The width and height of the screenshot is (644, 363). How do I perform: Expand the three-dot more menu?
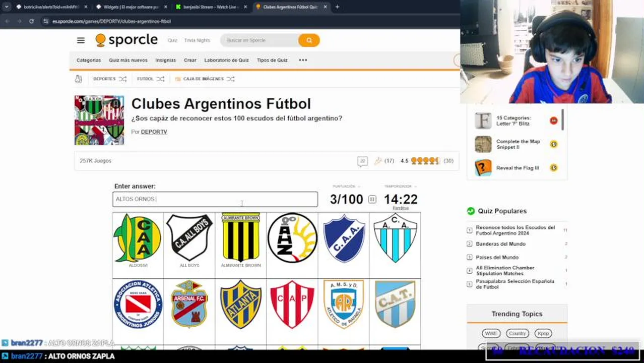(x=303, y=60)
